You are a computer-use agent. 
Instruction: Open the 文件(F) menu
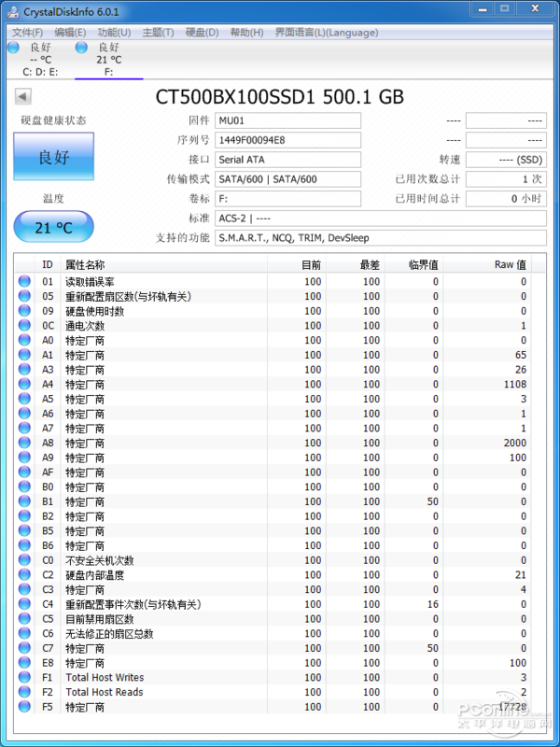point(27,33)
